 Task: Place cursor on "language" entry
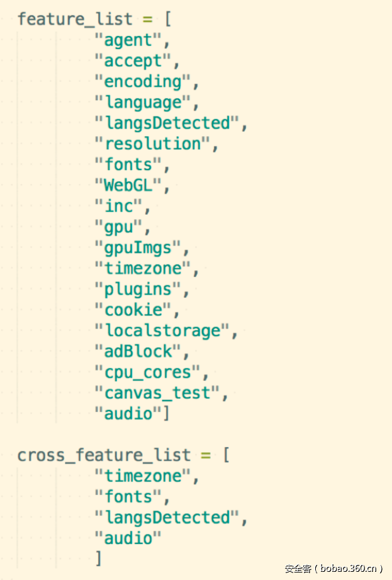coord(142,102)
